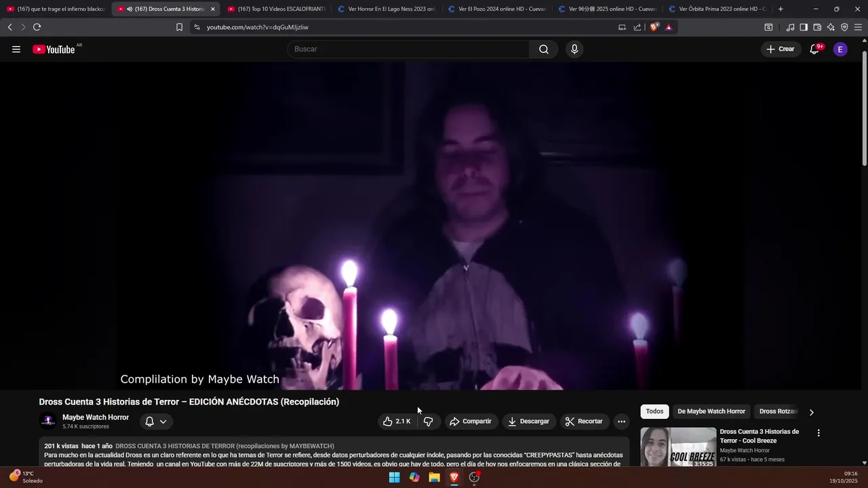Image resolution: width=868 pixels, height=488 pixels.
Task: Share this page from address bar icon
Action: [x=637, y=27]
